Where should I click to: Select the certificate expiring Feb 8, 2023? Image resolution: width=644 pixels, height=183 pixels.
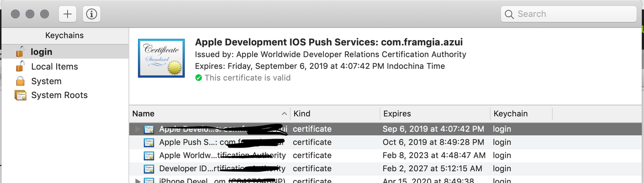[434, 156]
